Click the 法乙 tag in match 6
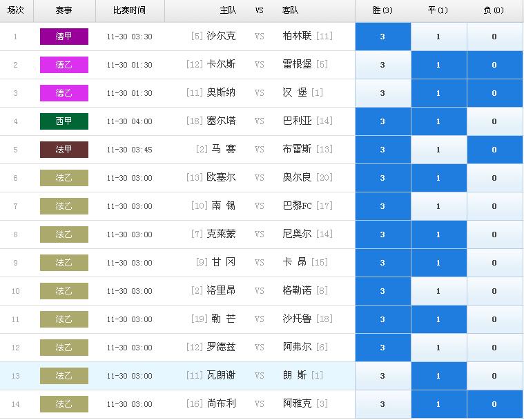Viewport: 524px width, 420px height. (x=64, y=178)
